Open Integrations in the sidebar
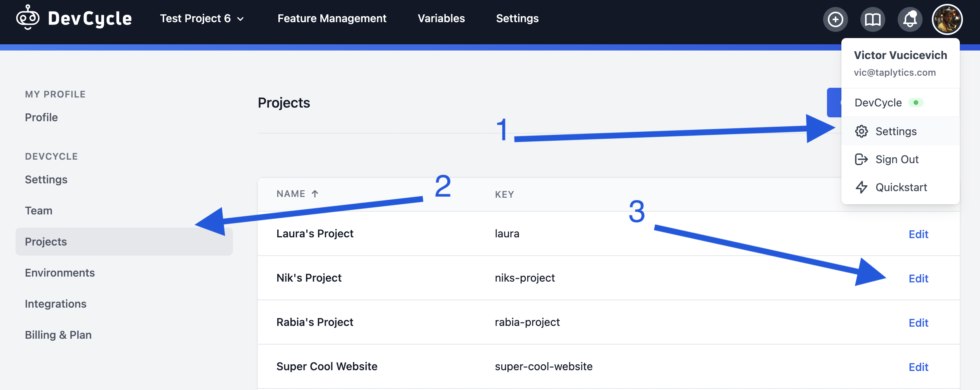Viewport: 980px width, 390px height. (56, 304)
